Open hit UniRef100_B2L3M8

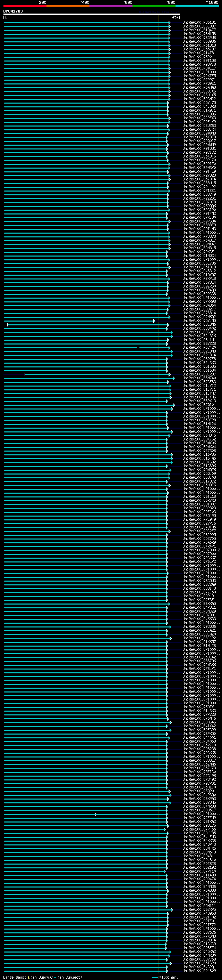pyautogui.click(x=199, y=351)
